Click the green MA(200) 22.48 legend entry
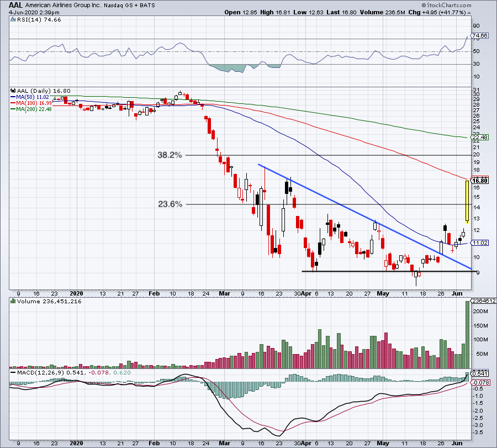Screen dimensions: 497x448 [31, 109]
